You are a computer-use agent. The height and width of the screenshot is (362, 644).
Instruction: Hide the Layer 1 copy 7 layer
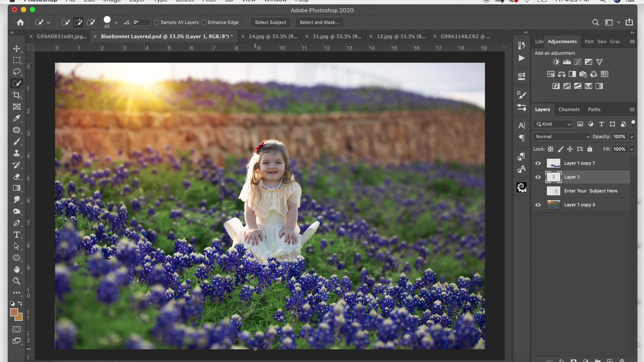538,163
